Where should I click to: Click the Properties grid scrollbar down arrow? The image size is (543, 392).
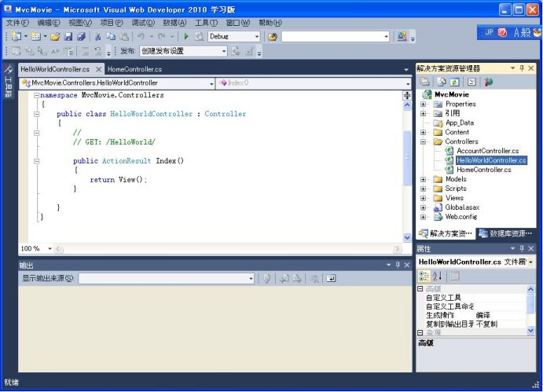click(x=531, y=331)
